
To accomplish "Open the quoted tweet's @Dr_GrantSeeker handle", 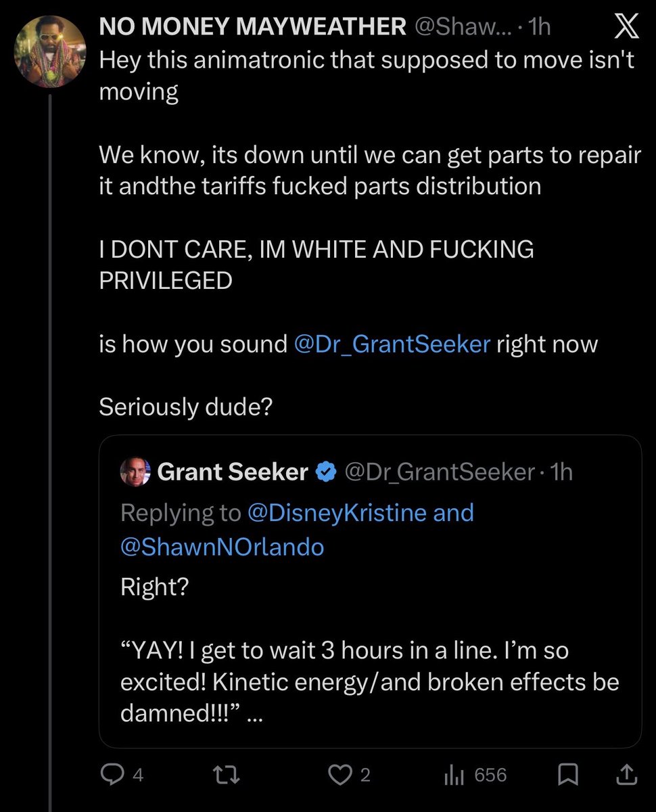I will tap(440, 472).
